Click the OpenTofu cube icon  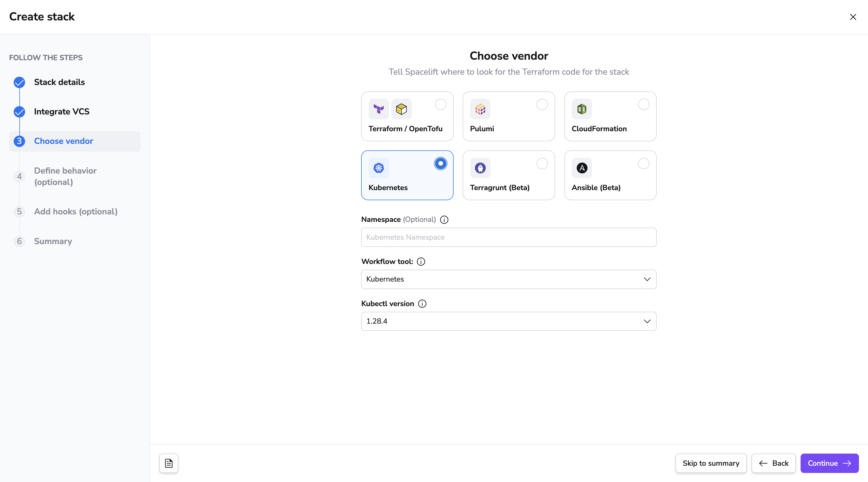(401, 109)
